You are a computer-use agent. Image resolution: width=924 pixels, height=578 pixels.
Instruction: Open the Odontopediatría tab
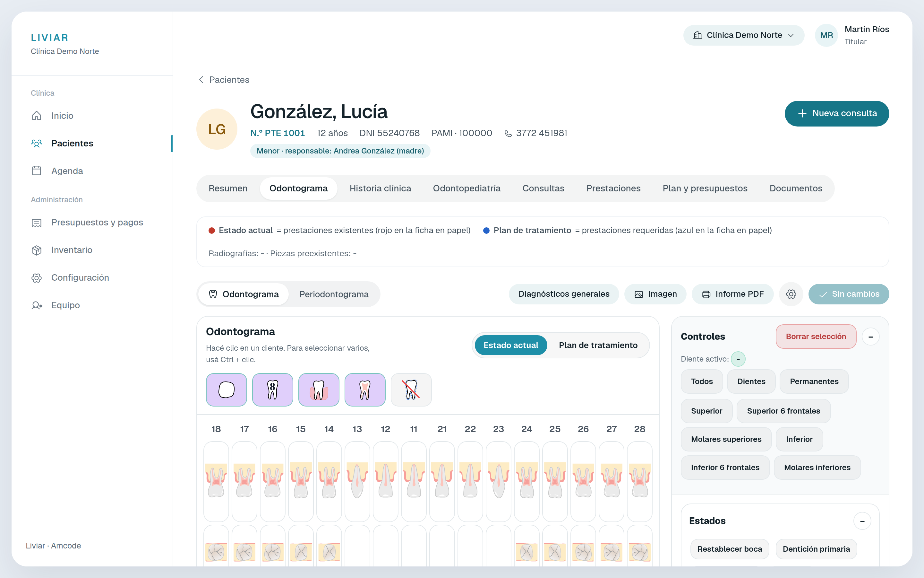point(466,188)
